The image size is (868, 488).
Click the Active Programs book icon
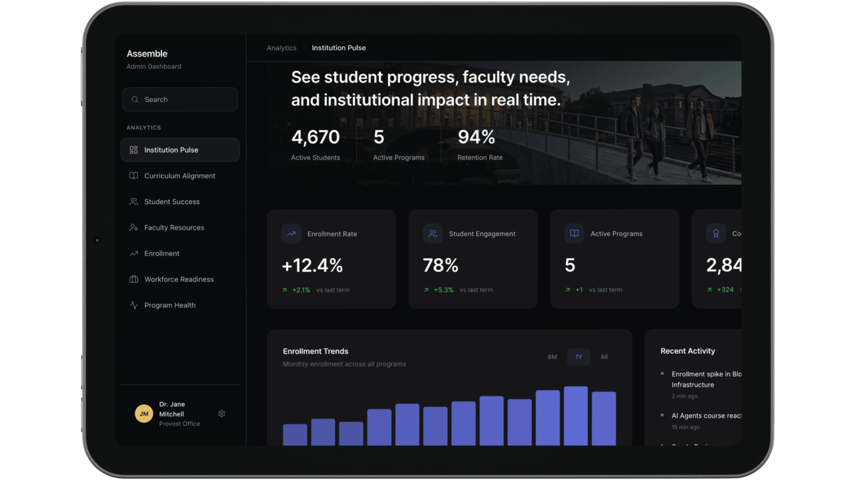click(x=574, y=233)
